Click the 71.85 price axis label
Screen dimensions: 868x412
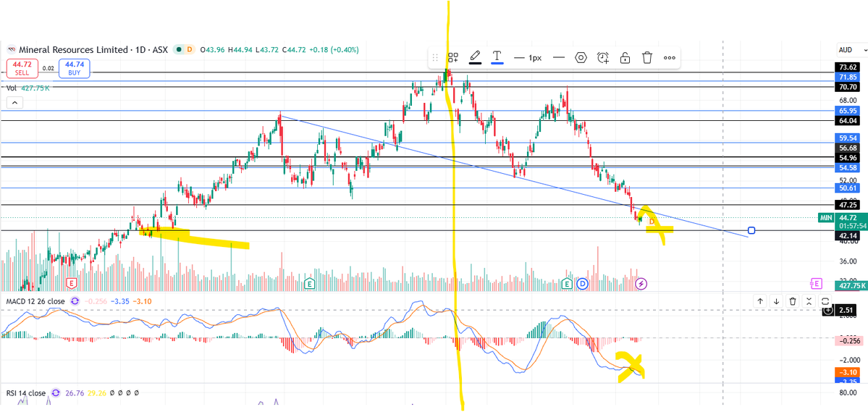[847, 77]
